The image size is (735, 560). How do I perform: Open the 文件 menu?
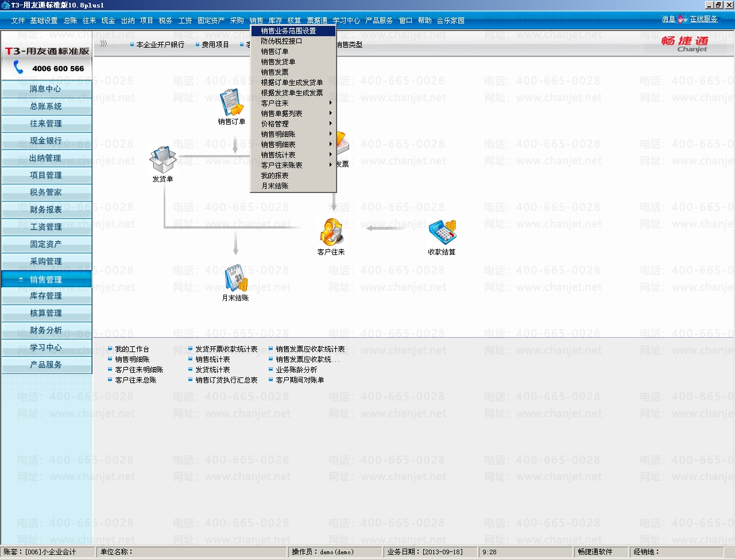coord(18,21)
